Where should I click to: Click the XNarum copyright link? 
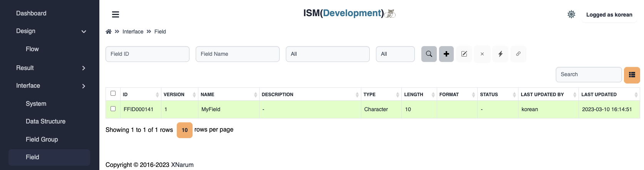[182, 165]
